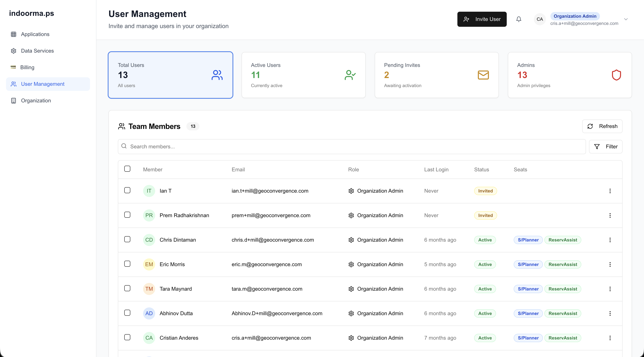Check the box for Eric Morris
Image resolution: width=644 pixels, height=357 pixels.
coord(127,264)
